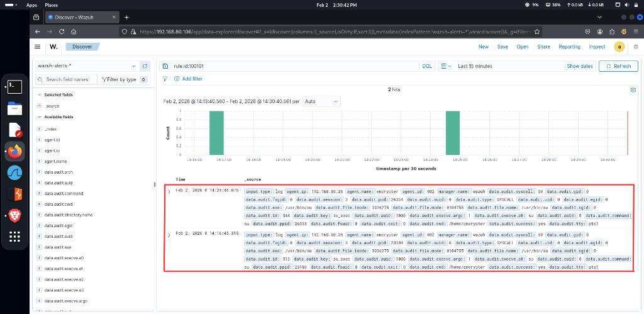Open system volume indicator

coord(627,5)
